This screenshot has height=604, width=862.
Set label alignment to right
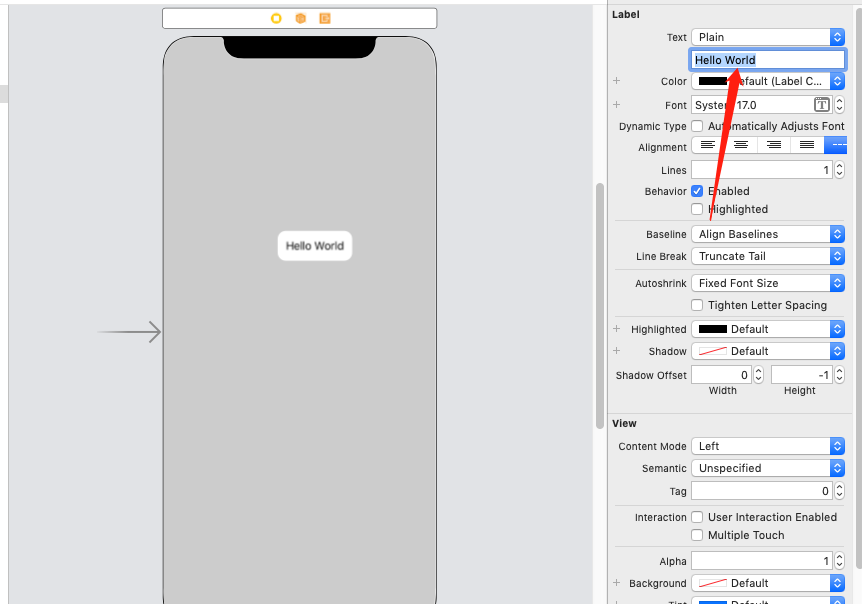(x=774, y=145)
